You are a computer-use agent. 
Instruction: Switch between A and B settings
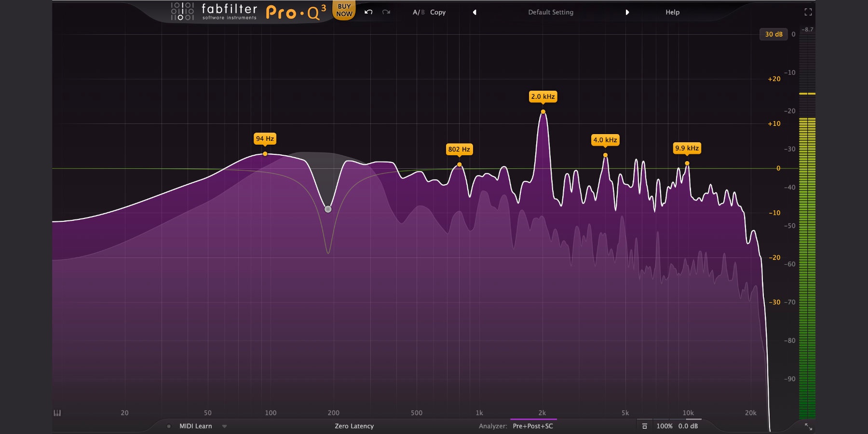coord(417,12)
